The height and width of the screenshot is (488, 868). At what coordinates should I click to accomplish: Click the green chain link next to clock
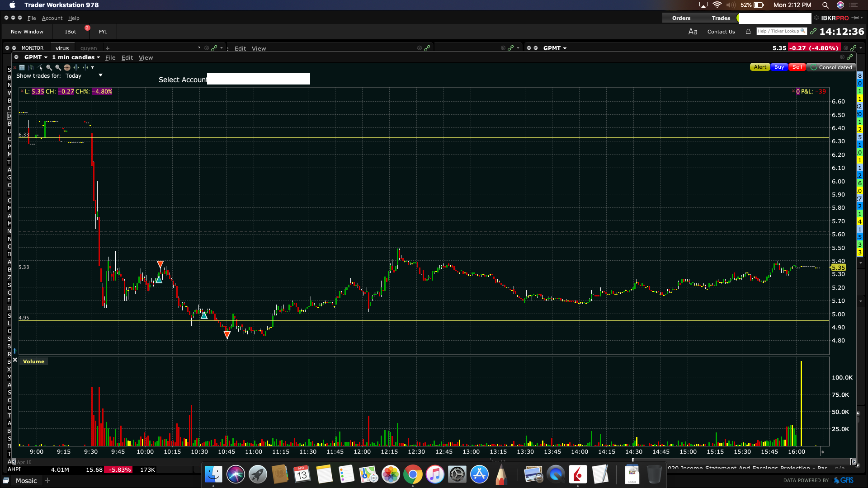click(813, 31)
